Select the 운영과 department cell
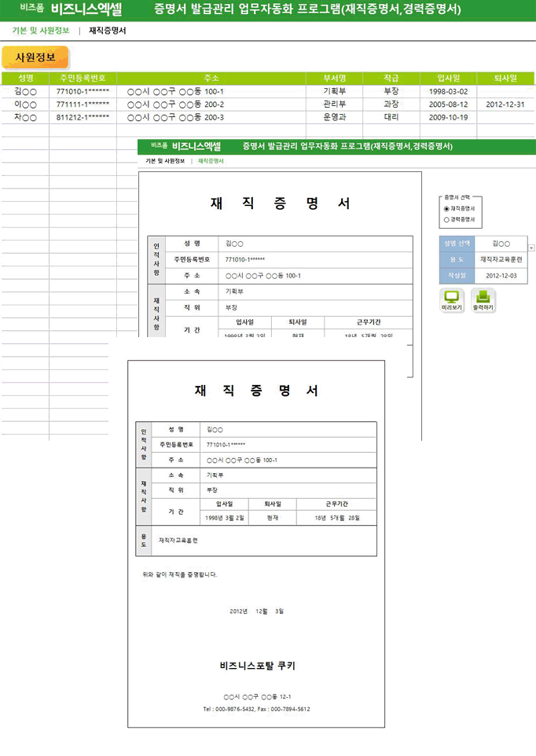Viewport: 536px width, 756px height. 335,117
